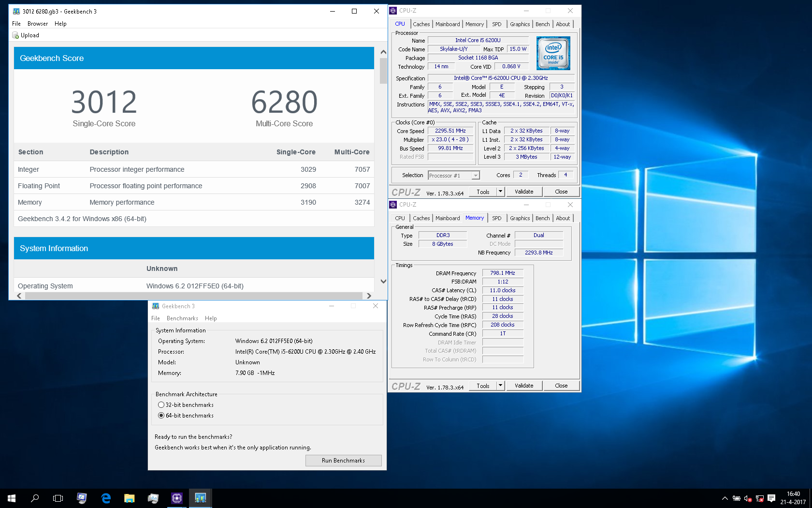Switch to Bench tab in lower CPU-Z
This screenshot has height=508, width=812.
542,218
